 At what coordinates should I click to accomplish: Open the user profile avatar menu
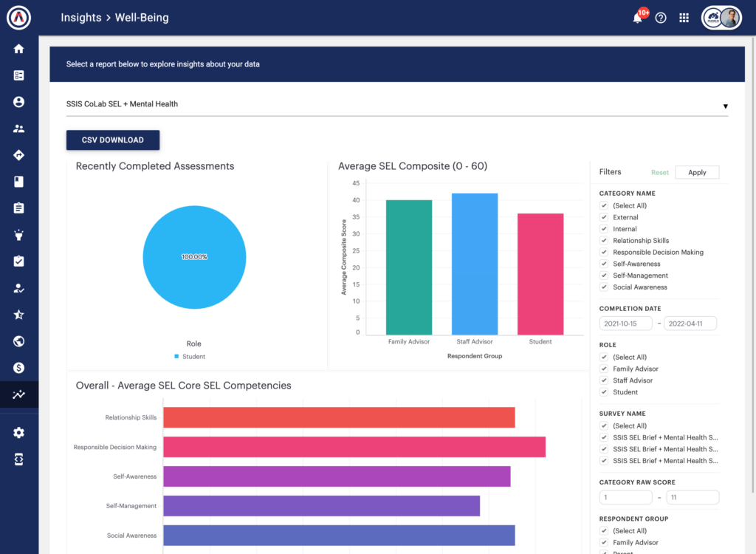tap(721, 18)
